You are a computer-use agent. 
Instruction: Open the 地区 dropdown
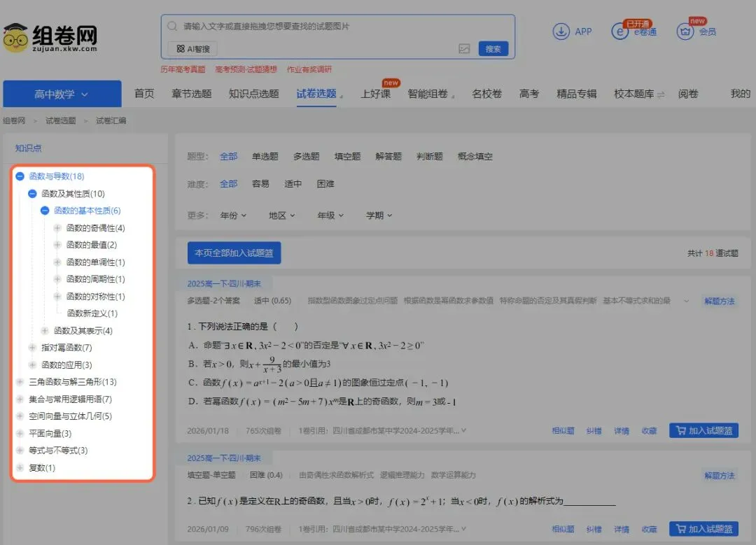point(282,215)
